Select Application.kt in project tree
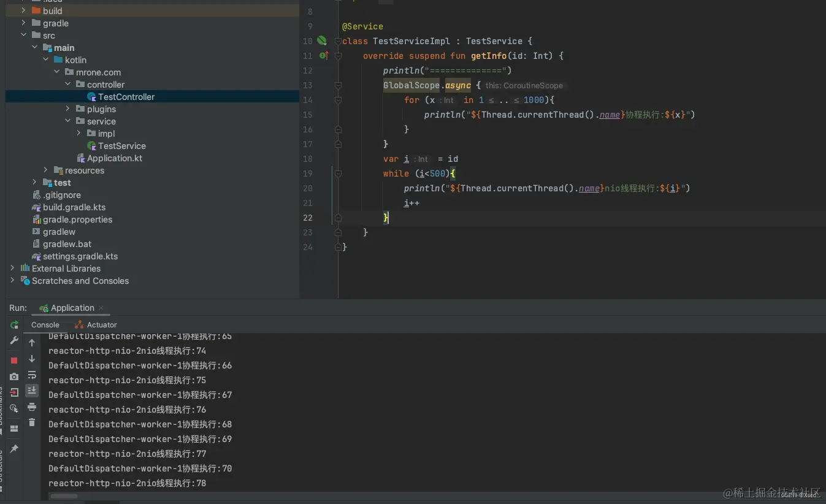The image size is (826, 504). point(115,158)
